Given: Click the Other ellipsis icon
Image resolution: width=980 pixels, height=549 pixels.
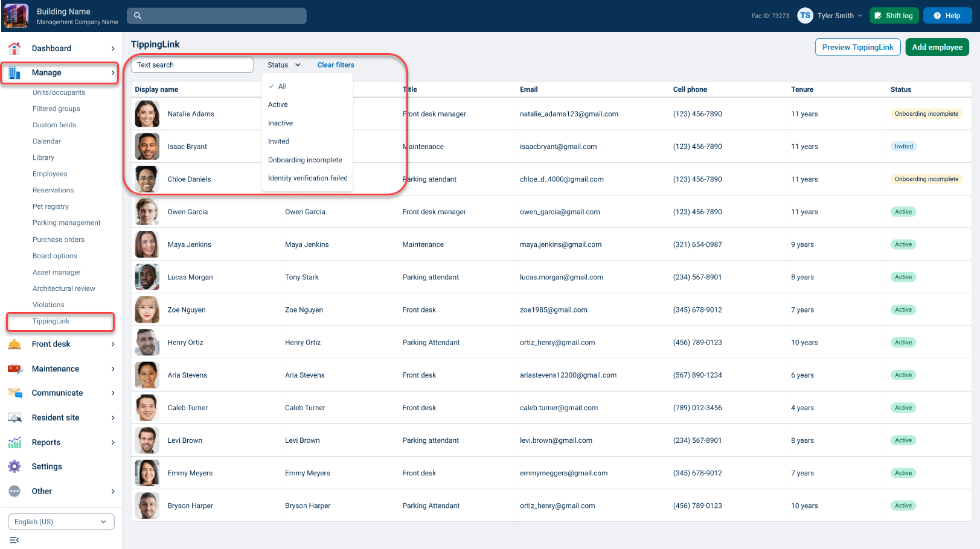Looking at the screenshot, I should pos(14,491).
